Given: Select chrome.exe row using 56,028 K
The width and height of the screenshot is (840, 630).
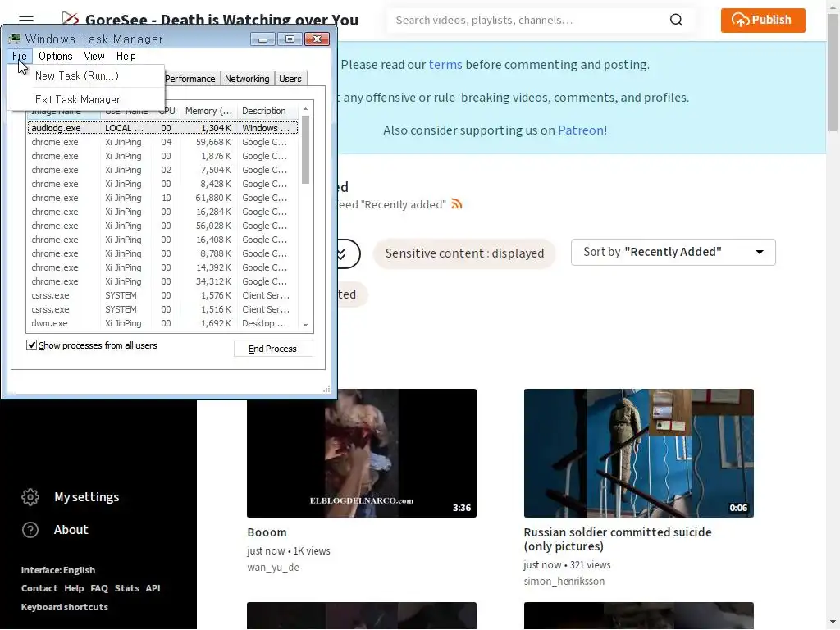Looking at the screenshot, I should click(162, 226).
